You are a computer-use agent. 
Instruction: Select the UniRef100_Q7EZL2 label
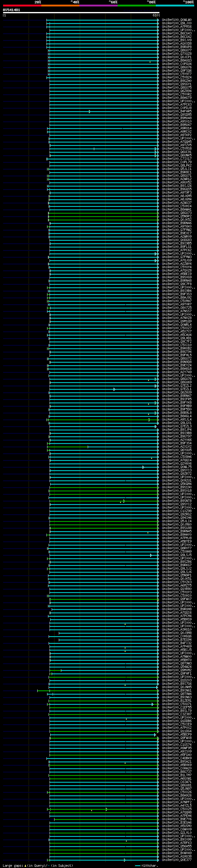click(x=177, y=386)
